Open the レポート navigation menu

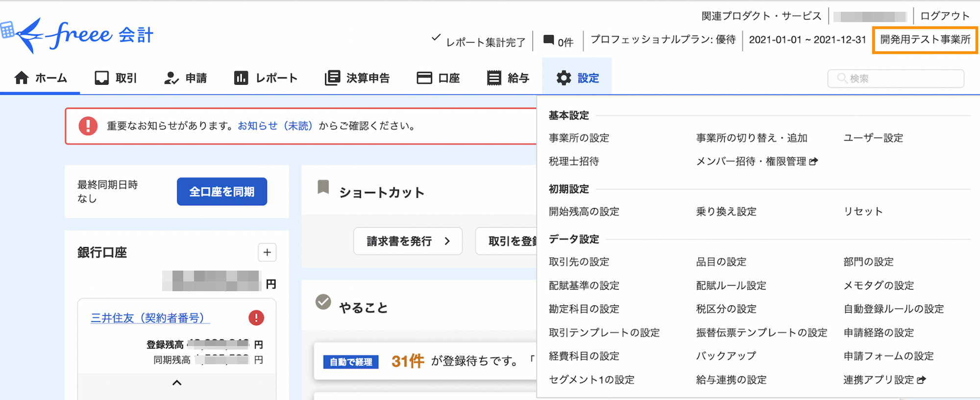click(266, 78)
